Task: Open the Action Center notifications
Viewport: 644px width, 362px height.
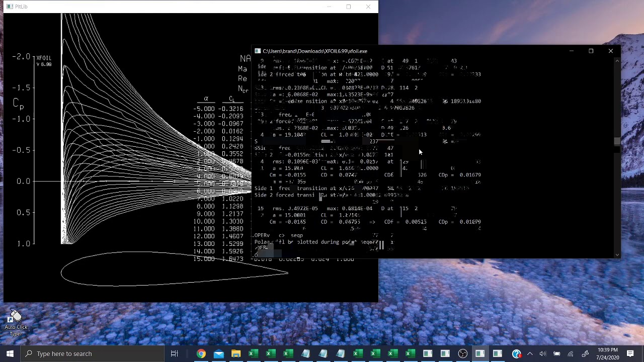Action: 630,353
